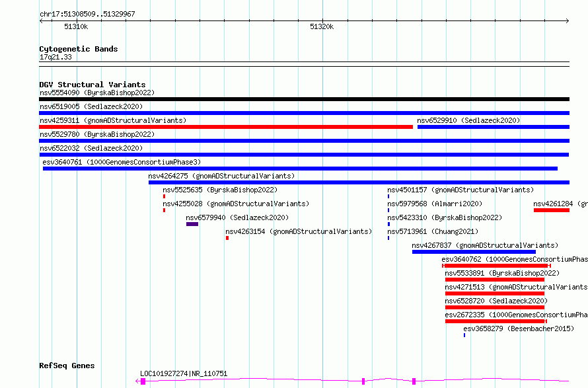Screen dimensions: 588x388
Task: Open the nsv5525635 (ByrskaBishop2022) label
Action: [220, 190]
